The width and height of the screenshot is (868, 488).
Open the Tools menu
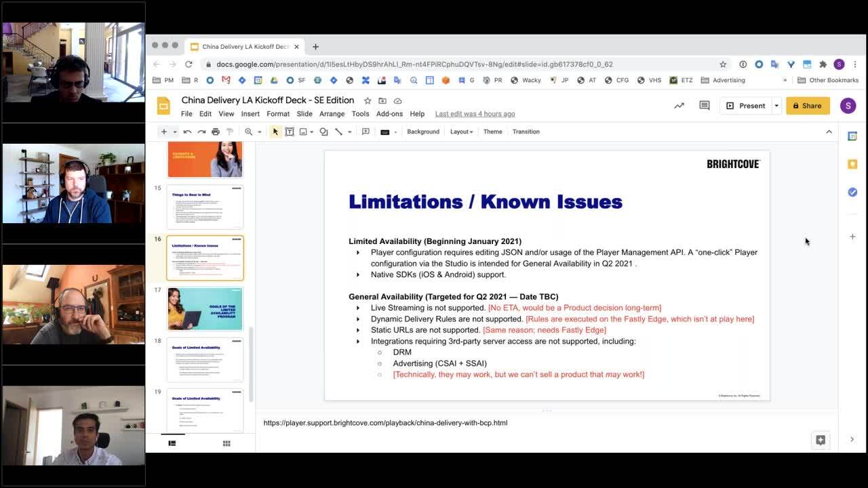tap(360, 114)
